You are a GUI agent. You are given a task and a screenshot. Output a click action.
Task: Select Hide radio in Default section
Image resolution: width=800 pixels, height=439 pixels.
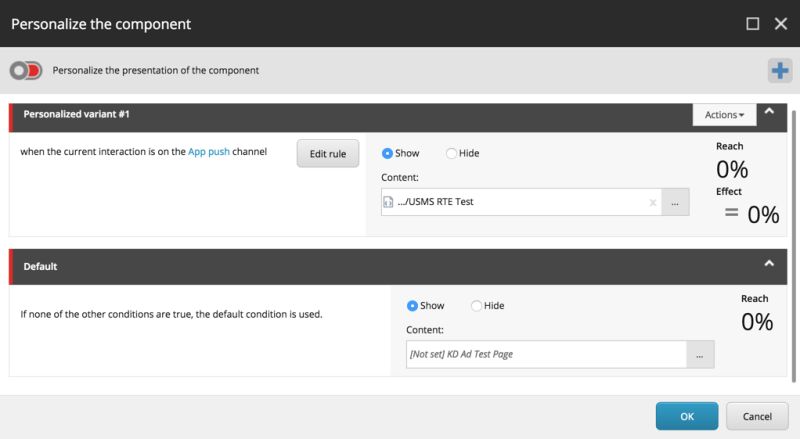point(476,306)
